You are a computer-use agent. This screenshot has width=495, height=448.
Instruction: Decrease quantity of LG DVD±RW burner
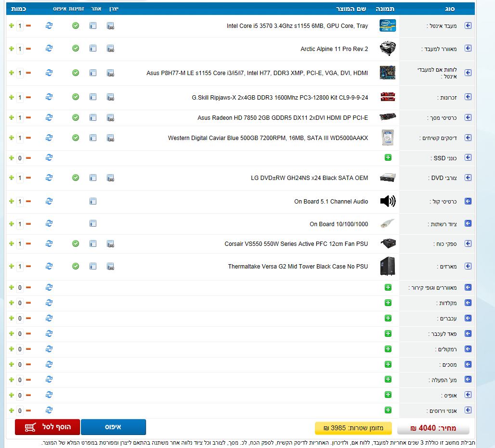tap(28, 178)
